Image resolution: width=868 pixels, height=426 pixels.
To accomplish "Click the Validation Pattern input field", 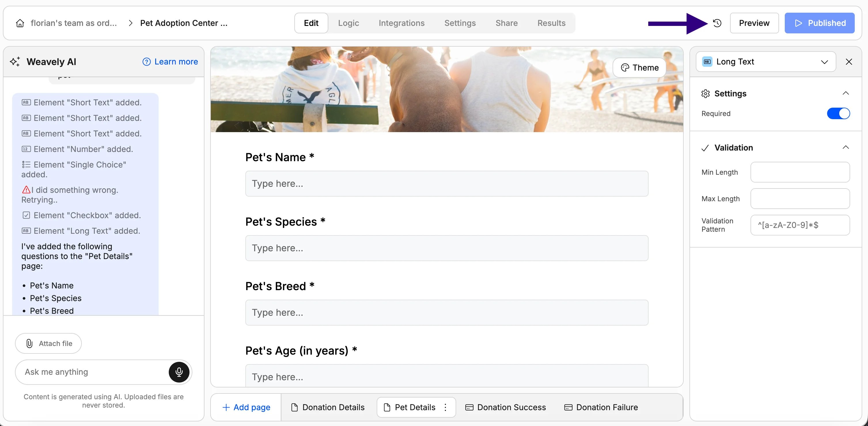I will click(800, 225).
